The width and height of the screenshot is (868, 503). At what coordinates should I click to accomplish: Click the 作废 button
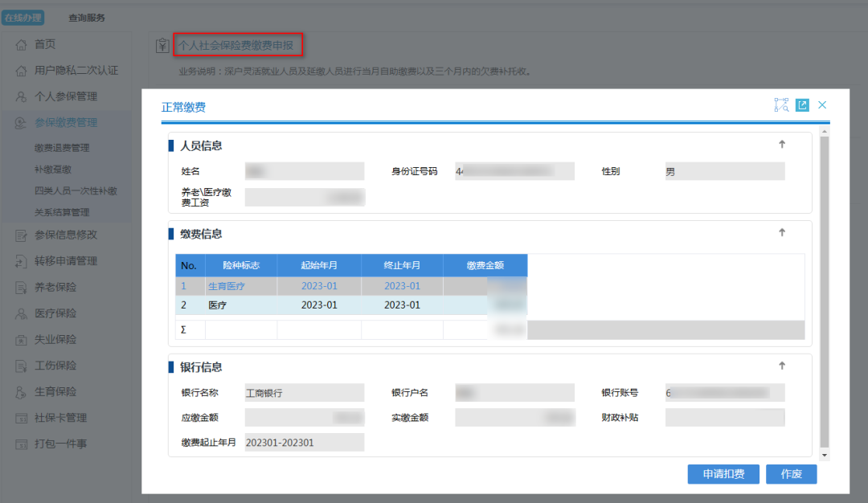(x=791, y=474)
